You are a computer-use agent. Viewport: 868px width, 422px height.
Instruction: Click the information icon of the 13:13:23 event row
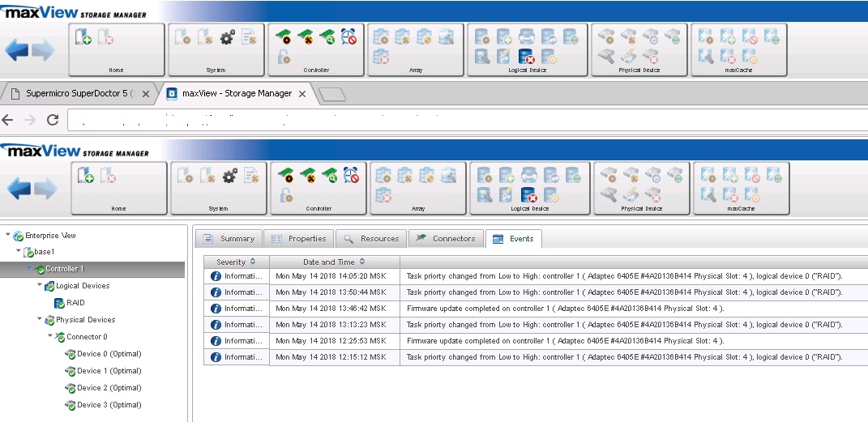216,325
